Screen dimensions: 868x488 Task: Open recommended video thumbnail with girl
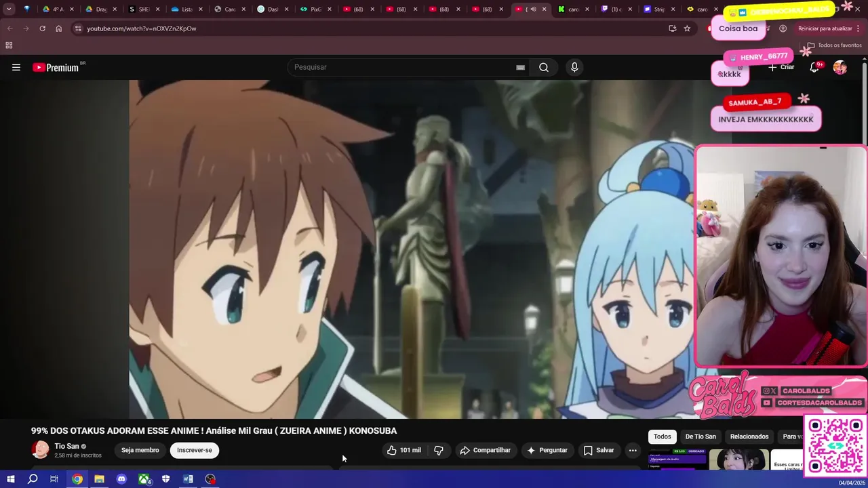click(738, 459)
